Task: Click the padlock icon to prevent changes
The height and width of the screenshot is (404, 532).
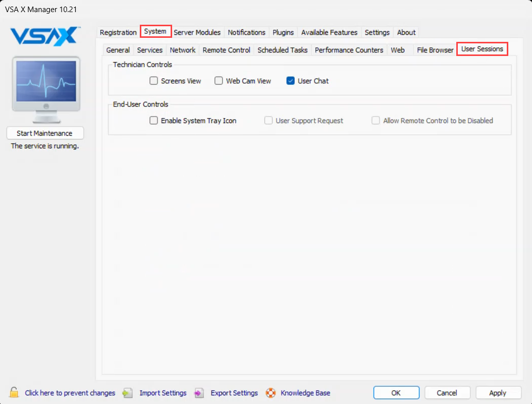Action: [x=14, y=392]
